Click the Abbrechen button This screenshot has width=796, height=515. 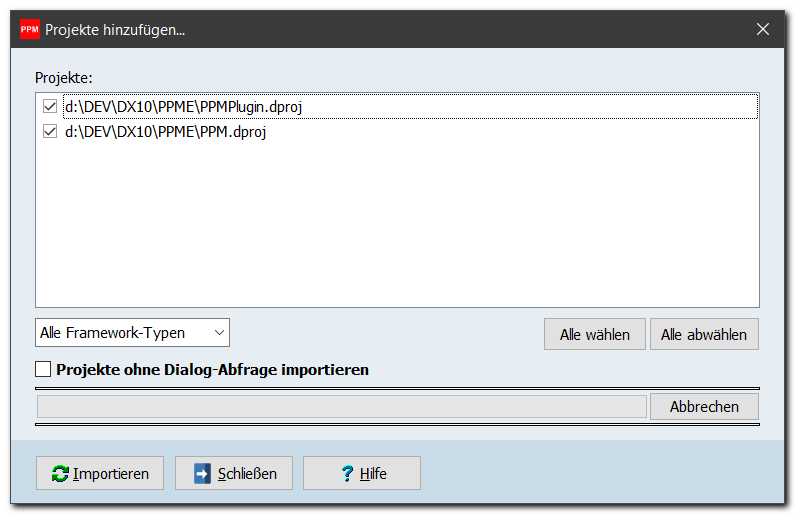(x=704, y=407)
